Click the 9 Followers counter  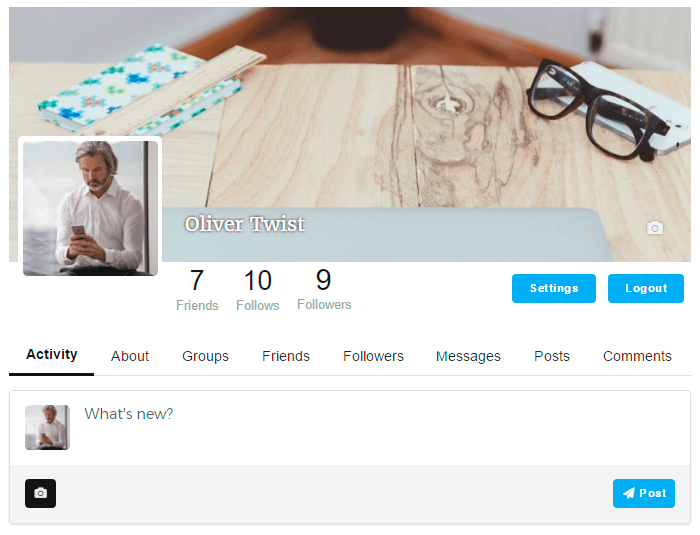tap(324, 290)
